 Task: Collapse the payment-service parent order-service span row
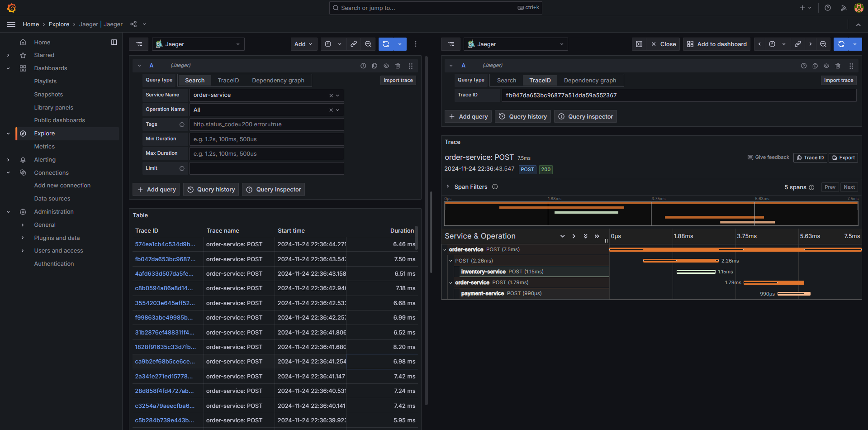point(451,282)
